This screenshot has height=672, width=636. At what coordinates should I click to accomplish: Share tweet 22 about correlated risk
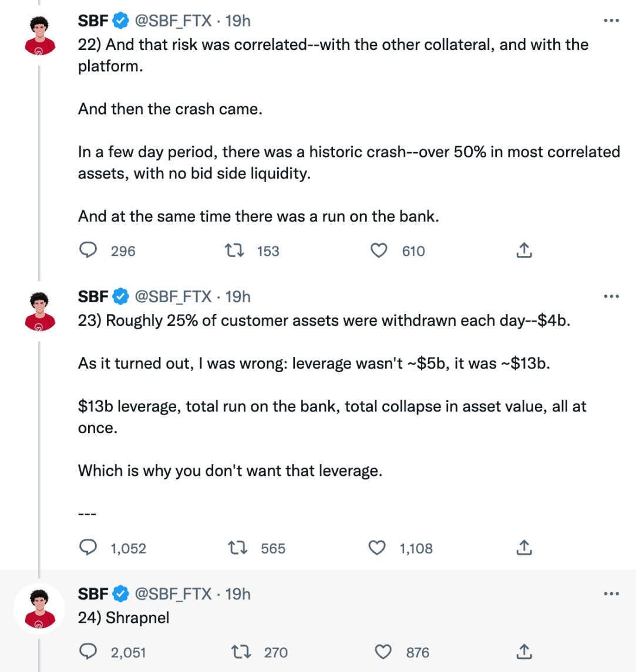pyautogui.click(x=524, y=251)
